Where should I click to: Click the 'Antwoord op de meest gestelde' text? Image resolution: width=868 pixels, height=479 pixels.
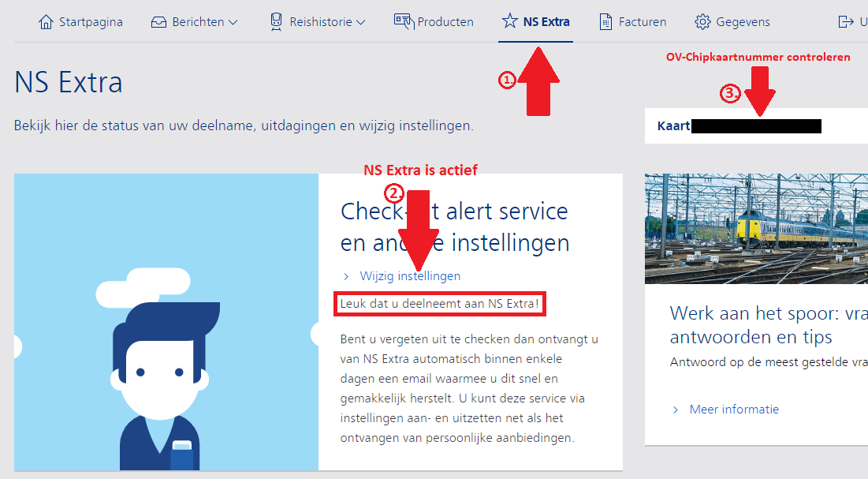[769, 362]
